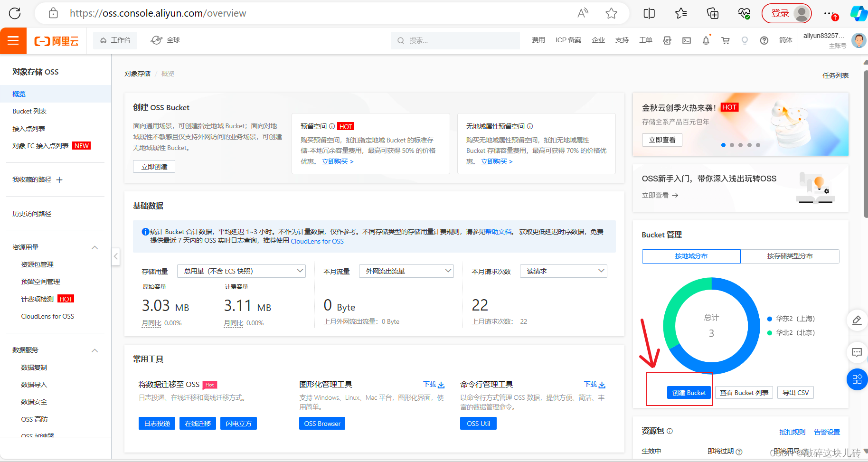The width and height of the screenshot is (868, 462).
Task: Collapse the left sidebar with arrow handle
Action: [115, 256]
